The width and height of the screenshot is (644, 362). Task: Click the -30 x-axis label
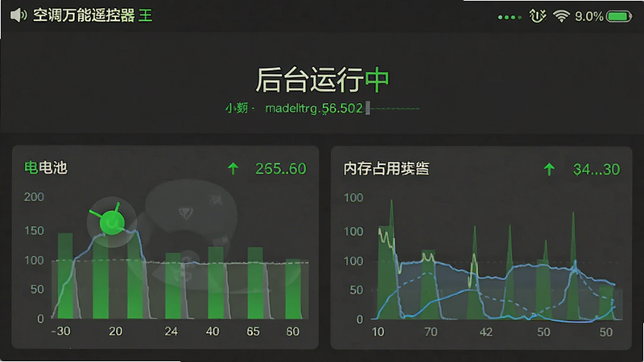click(x=61, y=331)
